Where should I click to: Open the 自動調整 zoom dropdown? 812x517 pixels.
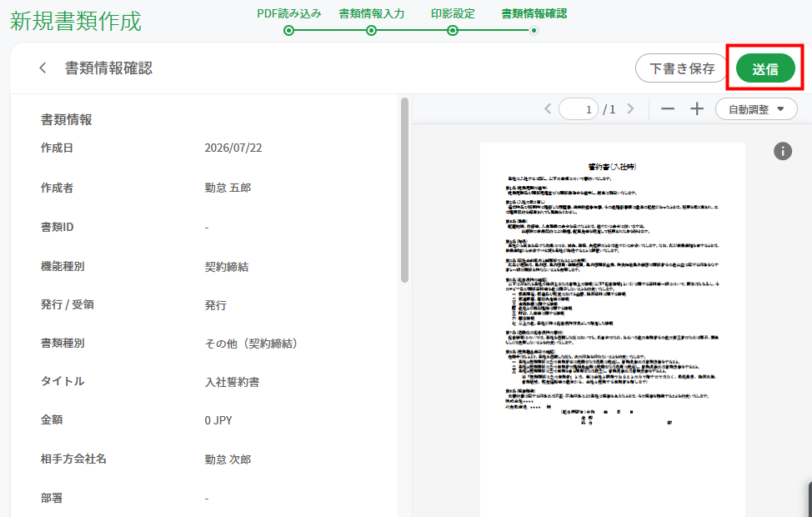756,109
